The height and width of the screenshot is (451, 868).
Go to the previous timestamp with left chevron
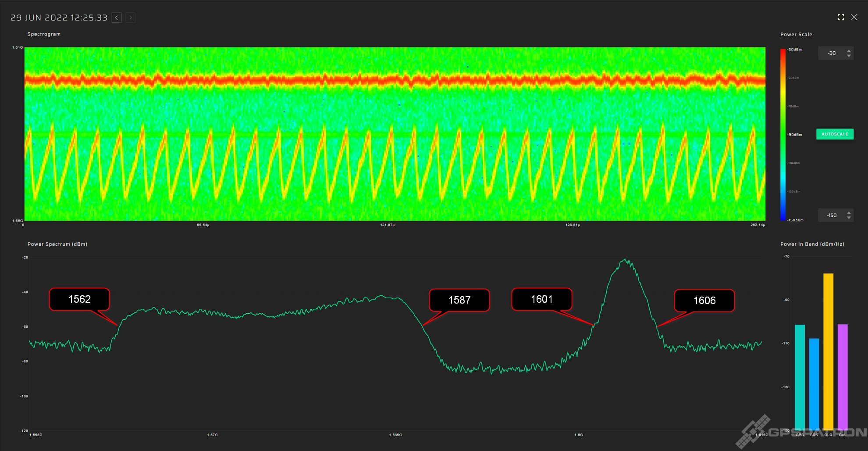[x=117, y=18]
